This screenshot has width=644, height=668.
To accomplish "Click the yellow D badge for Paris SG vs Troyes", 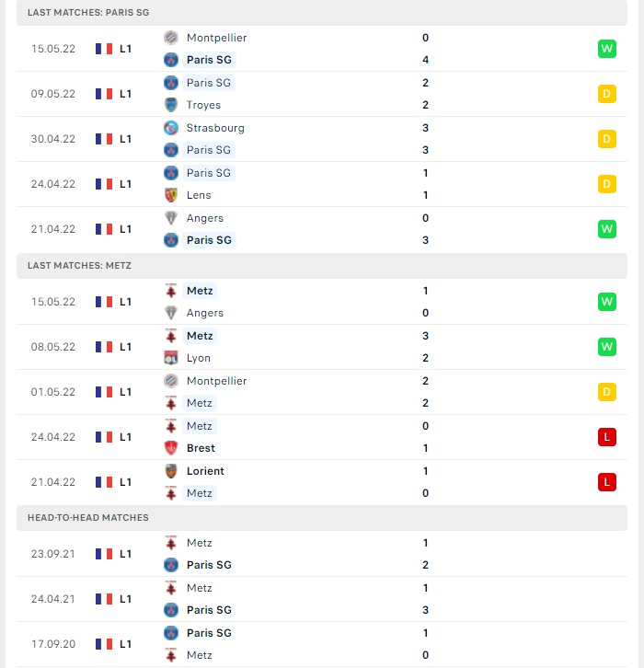I will 607,94.
